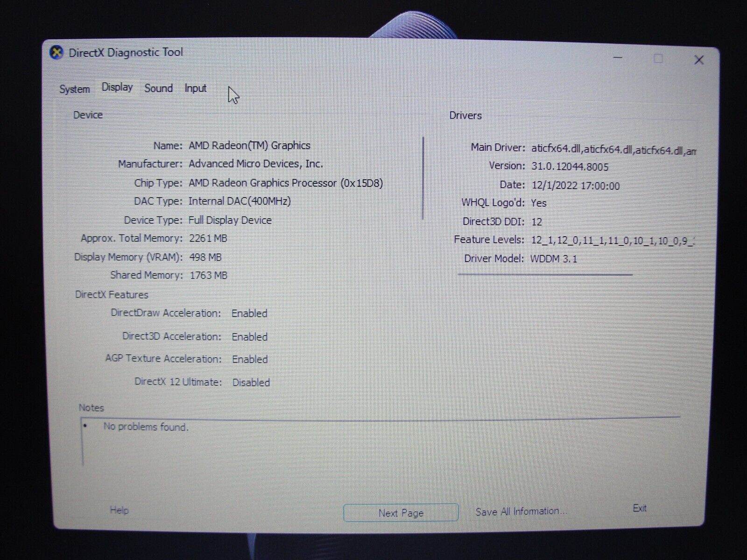Click the Driver Model WDDM 3.1 value
The height and width of the screenshot is (560, 747).
tap(554, 259)
